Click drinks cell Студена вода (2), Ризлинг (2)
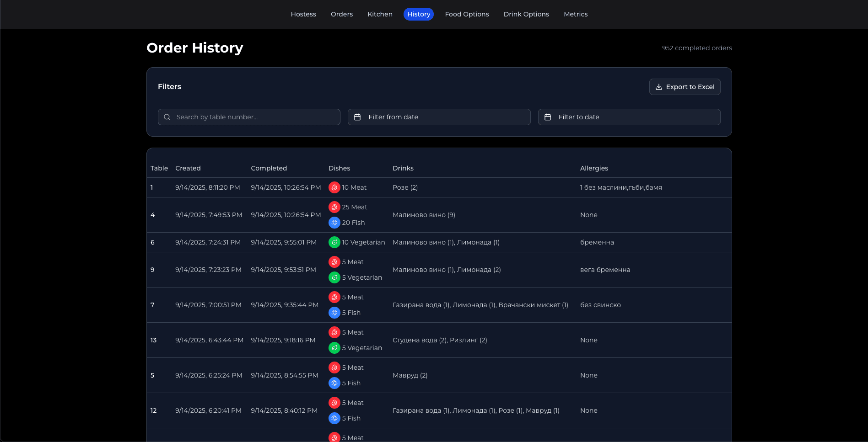The height and width of the screenshot is (442, 868). coord(440,340)
